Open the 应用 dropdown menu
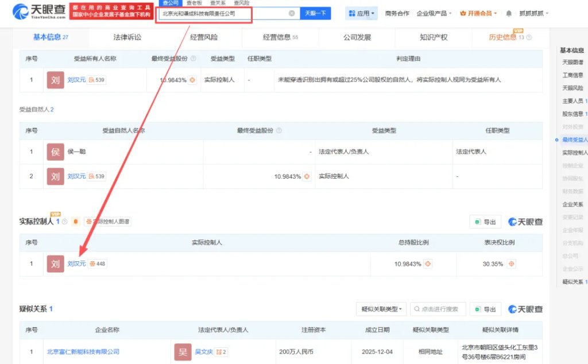Screen dimensions: 588x364 click(362, 13)
